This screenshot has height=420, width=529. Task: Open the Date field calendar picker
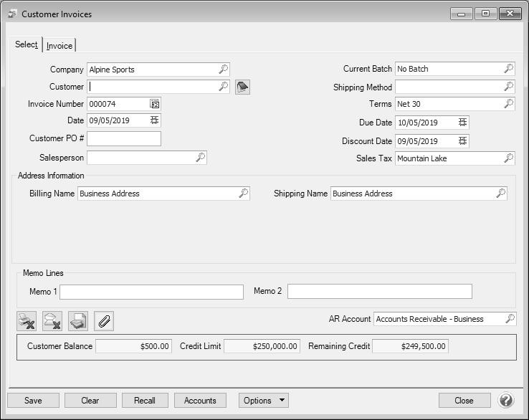(155, 120)
